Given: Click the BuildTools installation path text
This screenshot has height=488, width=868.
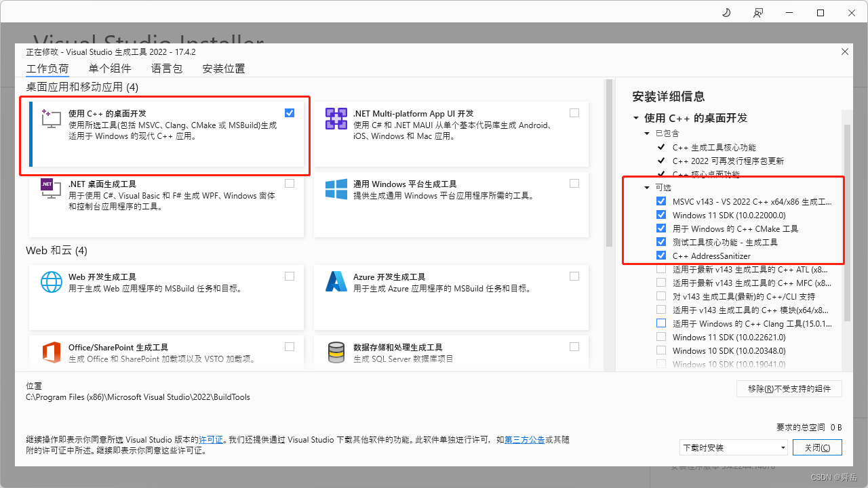Looking at the screenshot, I should [x=138, y=397].
